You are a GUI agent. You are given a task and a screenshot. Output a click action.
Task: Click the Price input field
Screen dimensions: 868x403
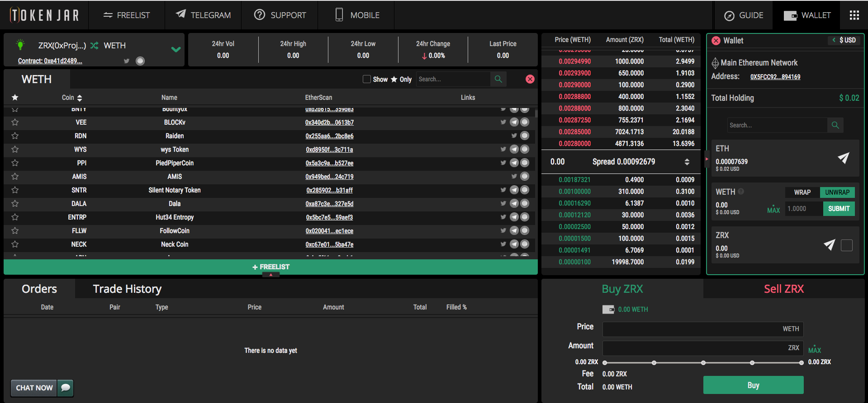[x=703, y=329]
